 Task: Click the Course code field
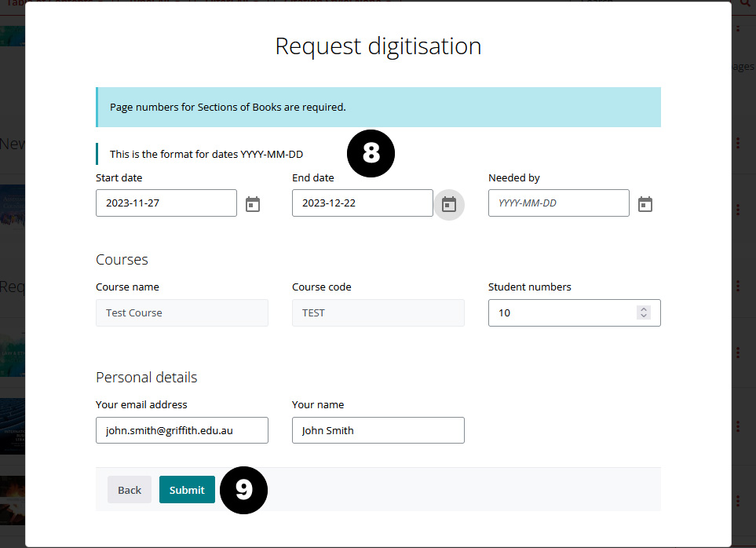click(378, 312)
